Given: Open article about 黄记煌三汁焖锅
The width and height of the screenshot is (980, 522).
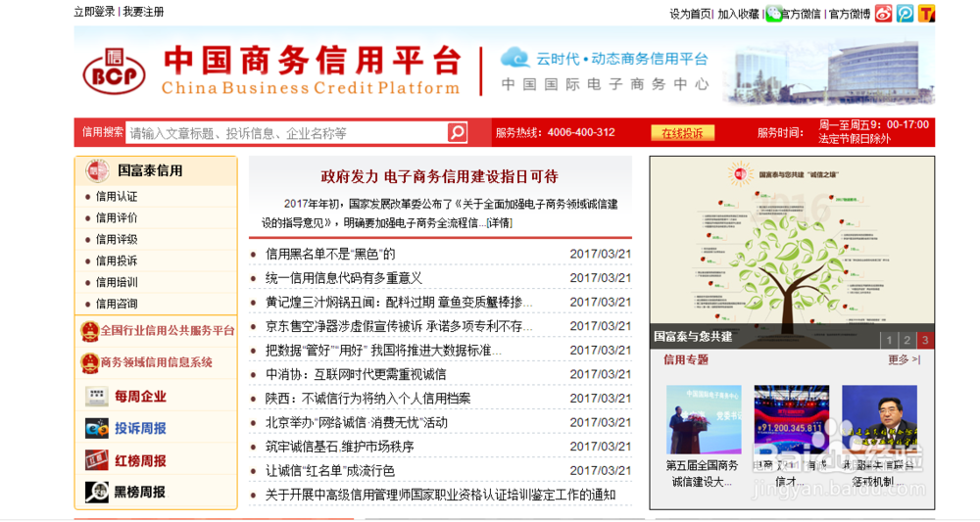Looking at the screenshot, I should tap(399, 303).
